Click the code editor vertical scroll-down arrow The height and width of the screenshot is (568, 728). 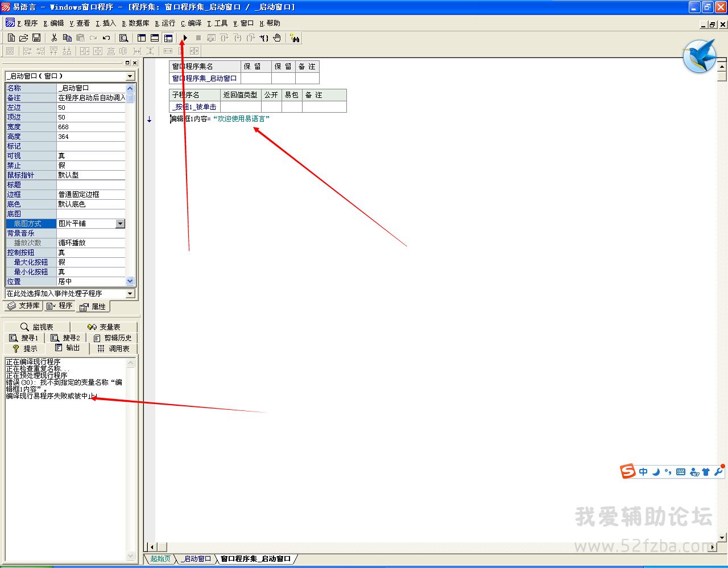pyautogui.click(x=722, y=537)
